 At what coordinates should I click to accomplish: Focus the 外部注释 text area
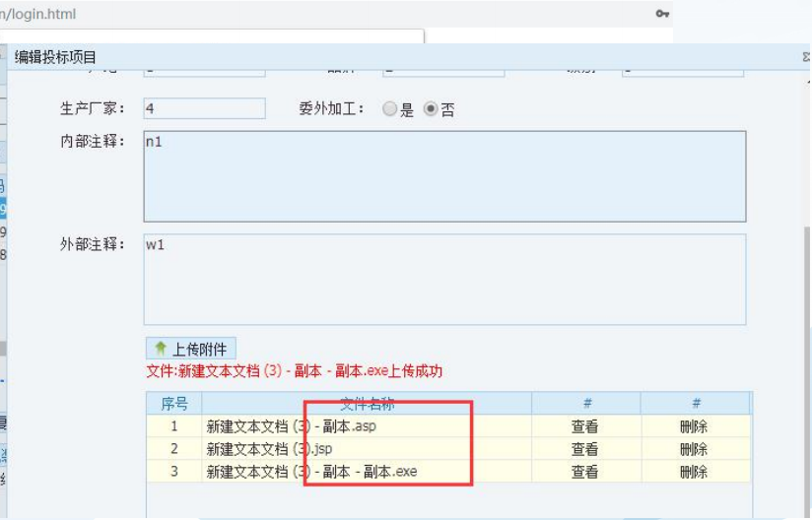[x=444, y=280]
